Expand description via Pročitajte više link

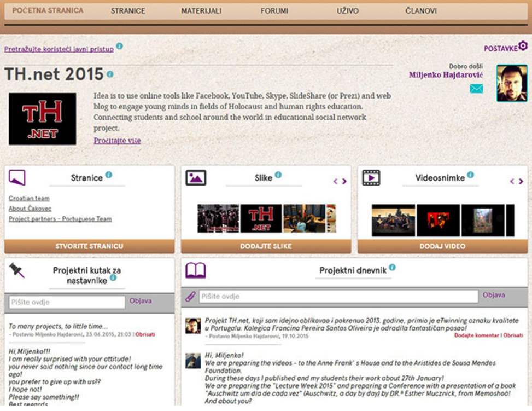point(117,141)
